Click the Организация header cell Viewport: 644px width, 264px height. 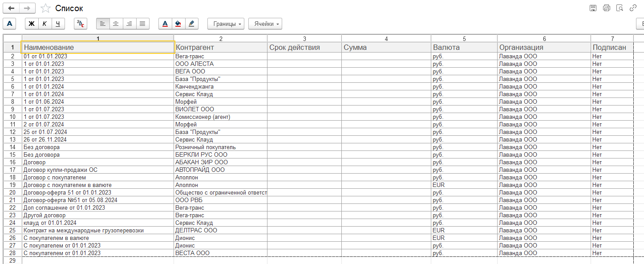pos(544,47)
